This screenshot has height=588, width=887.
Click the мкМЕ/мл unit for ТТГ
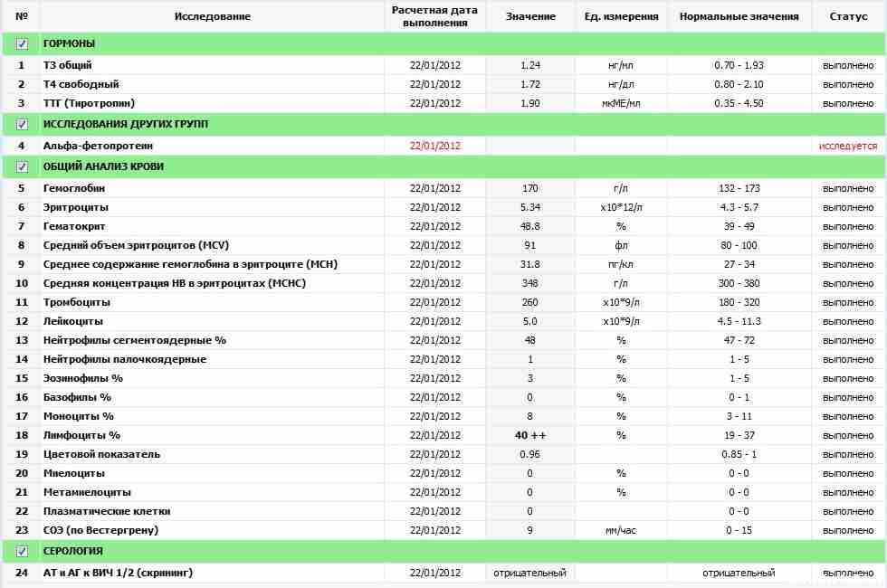[x=621, y=103]
